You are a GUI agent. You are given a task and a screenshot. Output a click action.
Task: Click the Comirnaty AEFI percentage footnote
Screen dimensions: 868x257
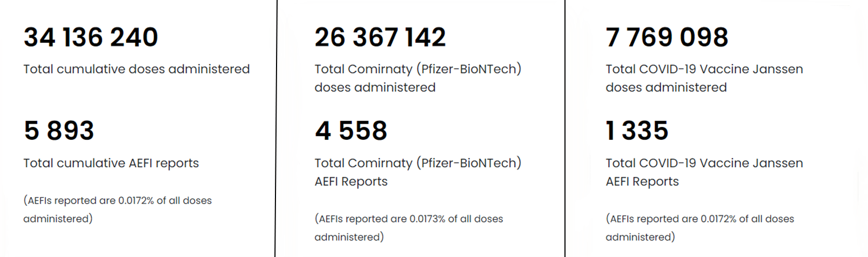tap(408, 228)
